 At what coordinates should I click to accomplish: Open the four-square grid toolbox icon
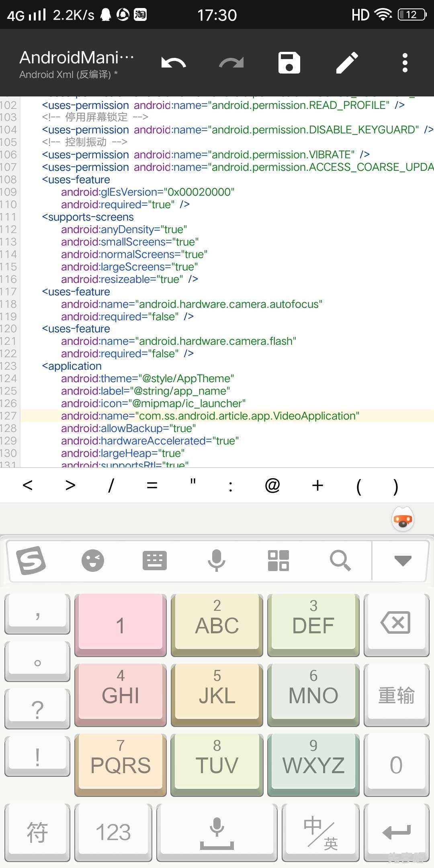tap(278, 561)
